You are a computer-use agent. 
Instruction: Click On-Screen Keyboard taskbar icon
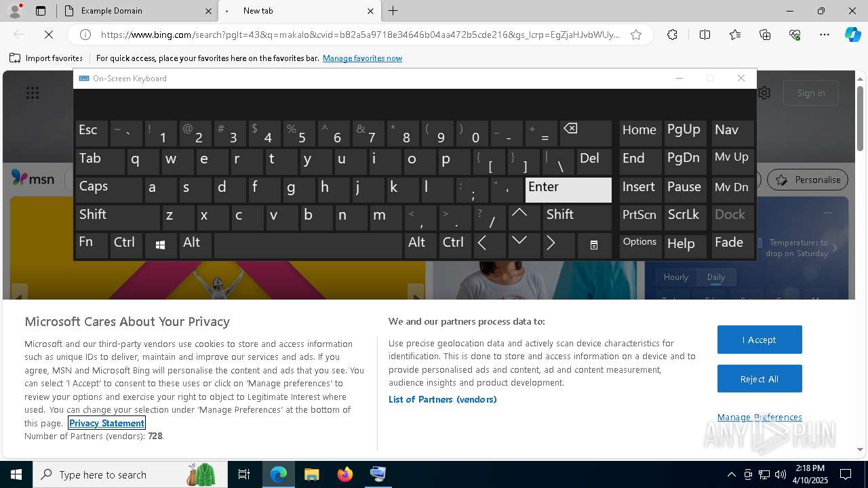pos(378,474)
